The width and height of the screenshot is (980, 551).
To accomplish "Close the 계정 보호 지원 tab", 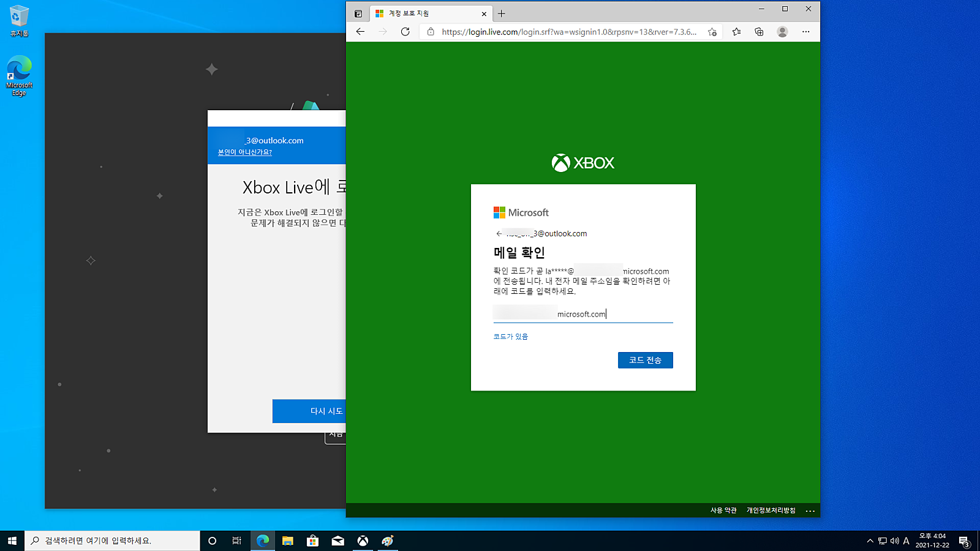I will (484, 13).
